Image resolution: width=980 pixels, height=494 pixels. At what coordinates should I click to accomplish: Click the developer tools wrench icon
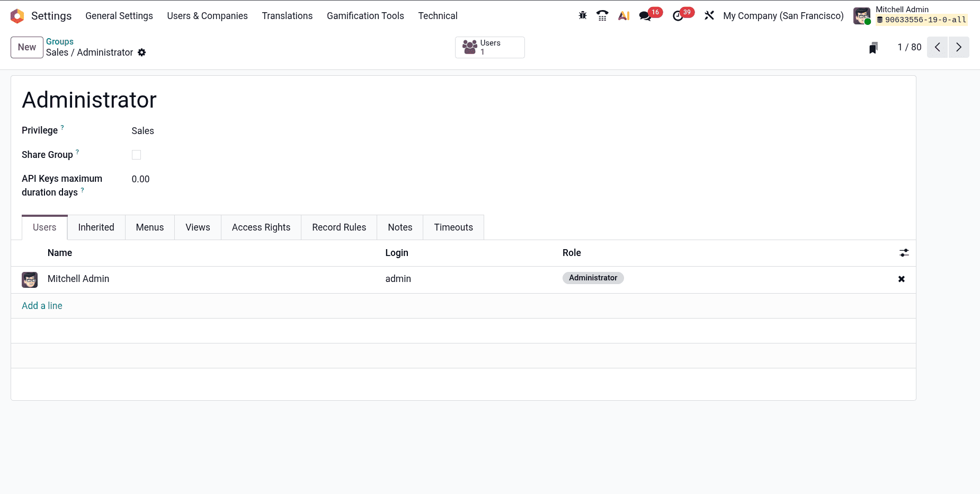click(709, 15)
